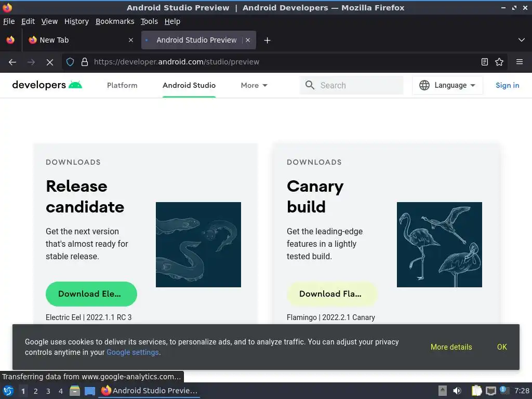Click the Canary build heading
The height and width of the screenshot is (399, 532).
(x=315, y=196)
